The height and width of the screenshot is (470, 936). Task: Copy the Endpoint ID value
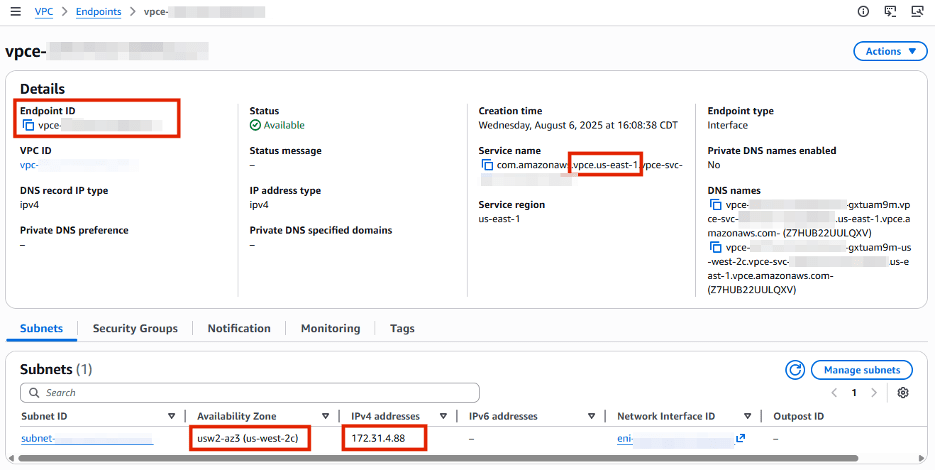pos(28,126)
